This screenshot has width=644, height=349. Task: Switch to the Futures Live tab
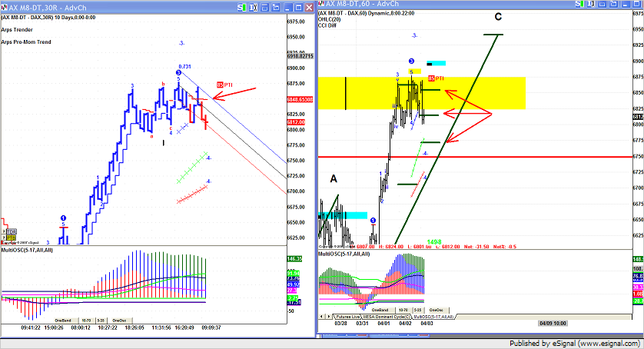(348, 317)
